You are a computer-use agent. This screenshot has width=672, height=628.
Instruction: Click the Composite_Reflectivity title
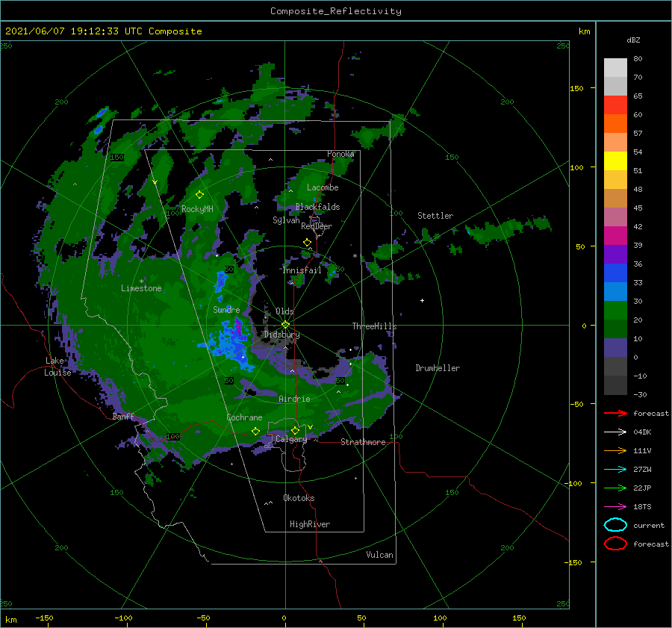pos(336,11)
